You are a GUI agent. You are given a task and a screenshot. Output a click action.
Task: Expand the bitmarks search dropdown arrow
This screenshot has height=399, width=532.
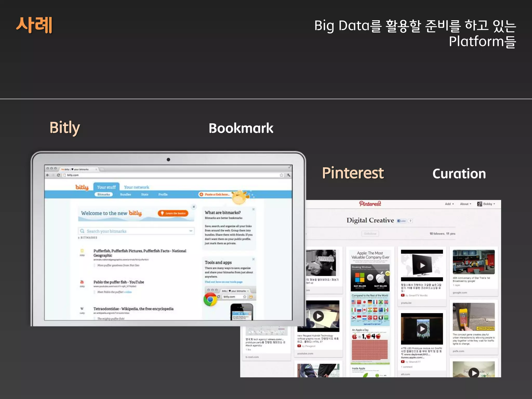191,231
